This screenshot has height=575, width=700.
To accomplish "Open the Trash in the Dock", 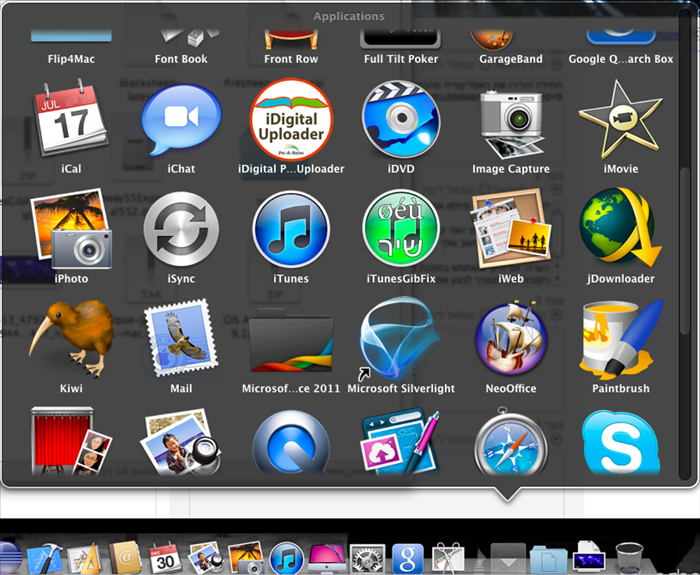I will tap(629, 558).
